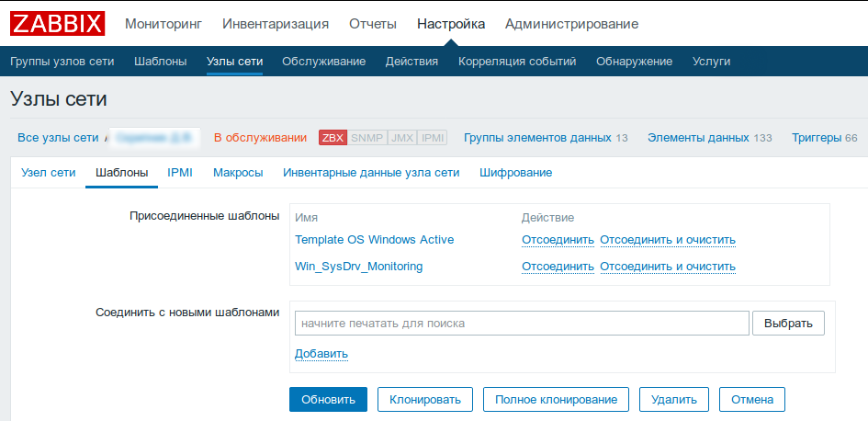Switch to the Макросы tab
The height and width of the screenshot is (421, 868).
(238, 173)
